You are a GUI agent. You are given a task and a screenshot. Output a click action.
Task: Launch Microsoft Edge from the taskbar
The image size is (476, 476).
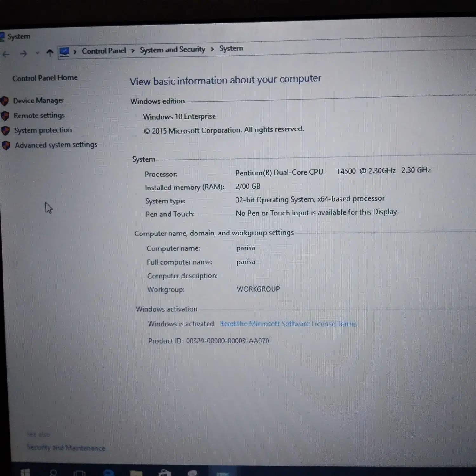pyautogui.click(x=109, y=473)
